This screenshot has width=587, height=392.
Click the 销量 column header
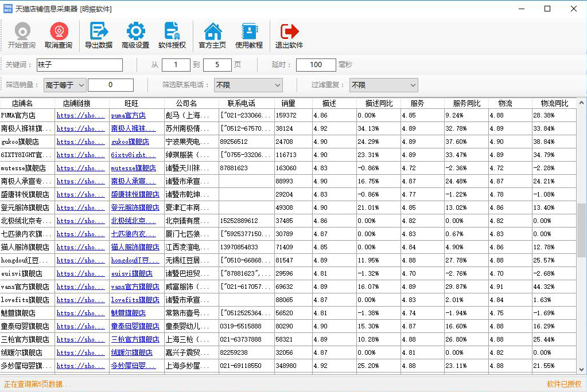288,103
